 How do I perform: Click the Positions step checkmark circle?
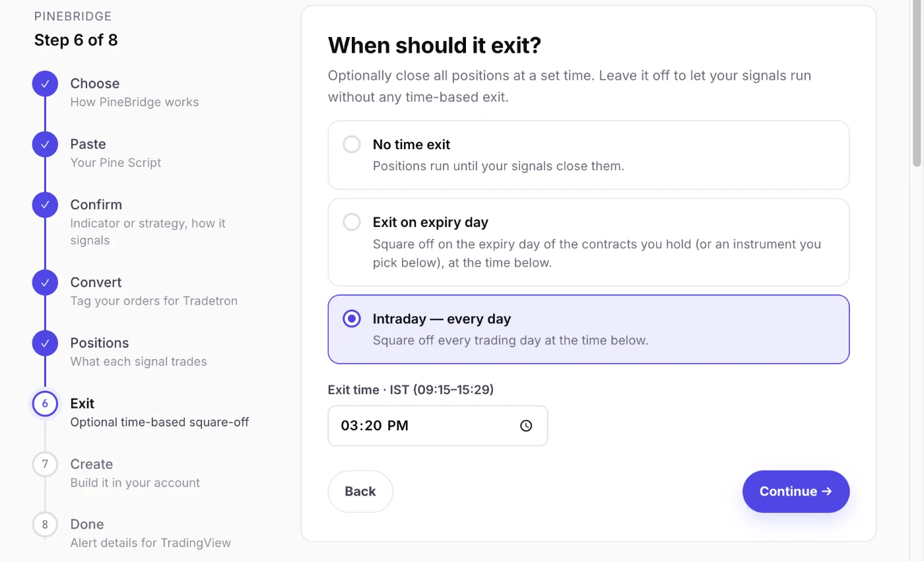pos(45,343)
